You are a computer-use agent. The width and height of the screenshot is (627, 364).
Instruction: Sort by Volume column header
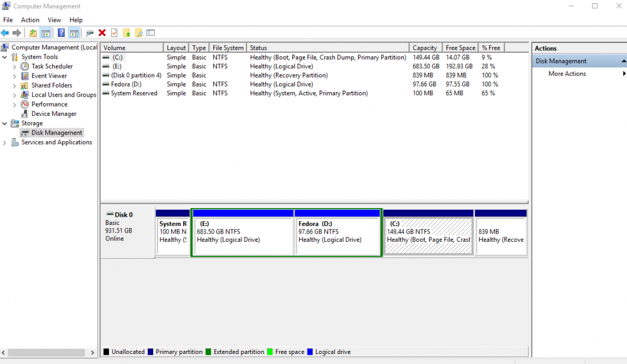click(132, 48)
